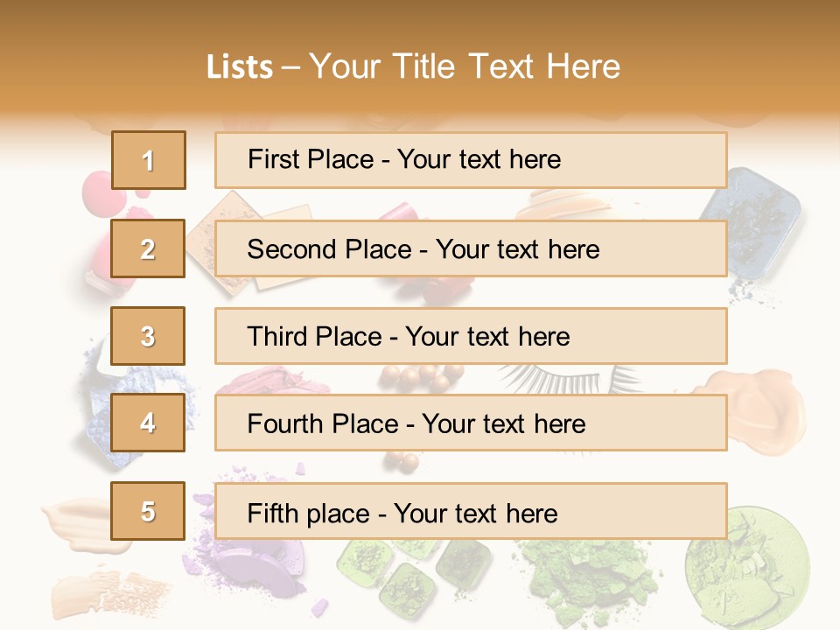Click the Your Title Text Here heading

pyautogui.click(x=465, y=67)
